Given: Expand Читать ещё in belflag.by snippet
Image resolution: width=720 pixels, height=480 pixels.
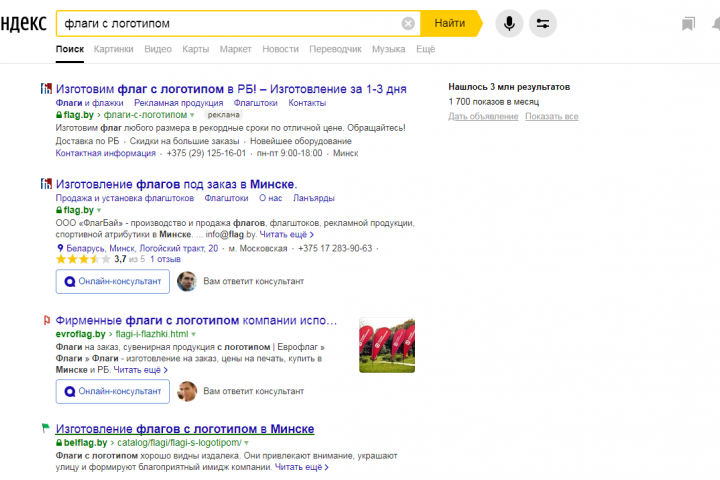Looking at the screenshot, I should pos(302,467).
